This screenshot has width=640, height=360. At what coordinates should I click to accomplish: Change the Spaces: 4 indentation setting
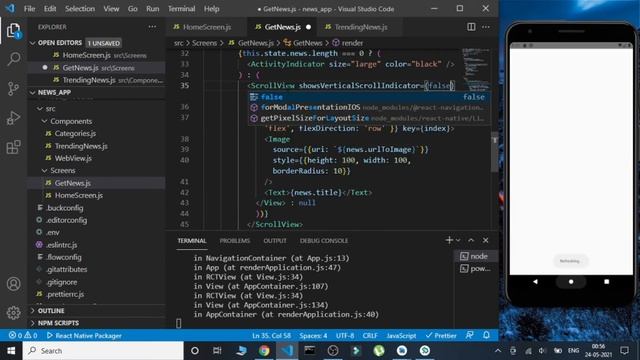(313, 336)
